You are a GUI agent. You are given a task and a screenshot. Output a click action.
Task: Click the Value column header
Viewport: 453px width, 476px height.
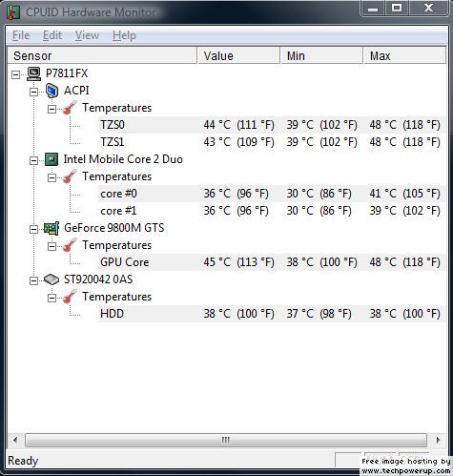pos(238,56)
